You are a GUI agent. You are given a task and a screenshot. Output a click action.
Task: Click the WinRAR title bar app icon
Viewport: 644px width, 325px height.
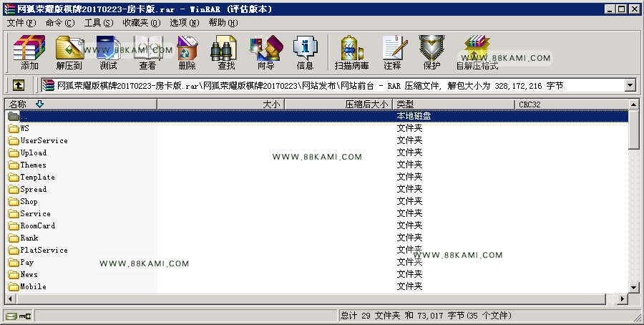tap(9, 9)
